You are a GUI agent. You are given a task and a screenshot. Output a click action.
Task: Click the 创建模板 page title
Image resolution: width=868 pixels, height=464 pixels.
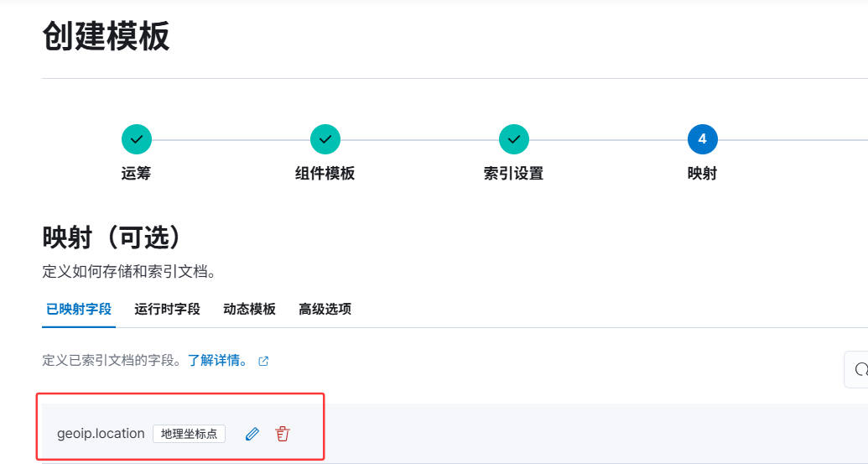[106, 37]
